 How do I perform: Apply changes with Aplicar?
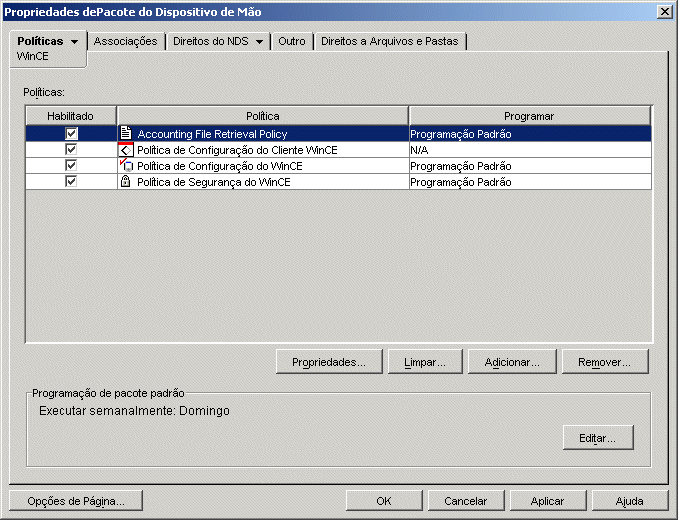[x=547, y=501]
